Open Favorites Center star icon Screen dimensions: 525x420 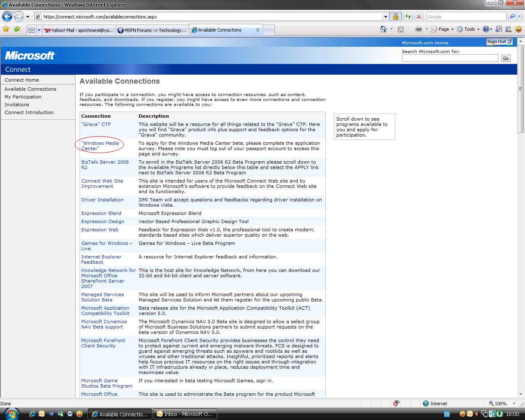coord(6,29)
